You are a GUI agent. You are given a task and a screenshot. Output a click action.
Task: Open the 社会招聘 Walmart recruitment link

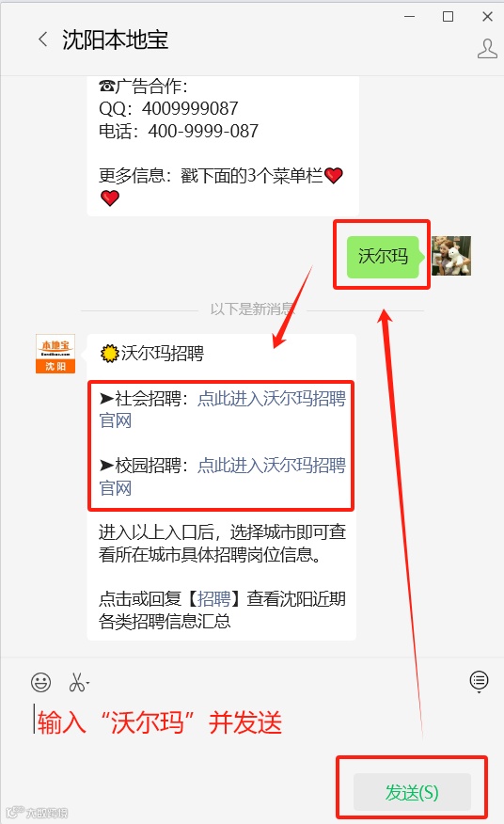pyautogui.click(x=222, y=409)
